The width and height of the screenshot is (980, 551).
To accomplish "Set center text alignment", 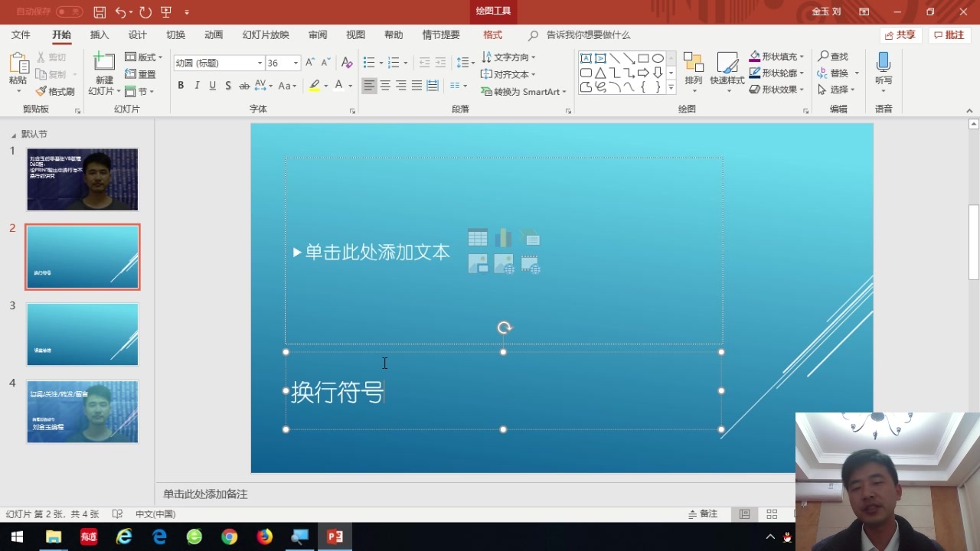I will (x=385, y=86).
